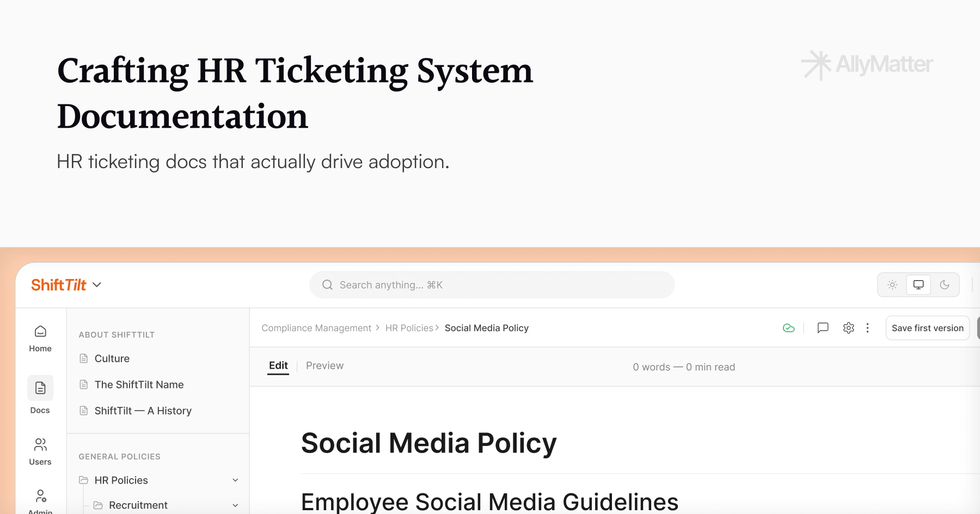Open the Users section in the sidebar
Image resolution: width=980 pixels, height=514 pixels.
click(40, 452)
